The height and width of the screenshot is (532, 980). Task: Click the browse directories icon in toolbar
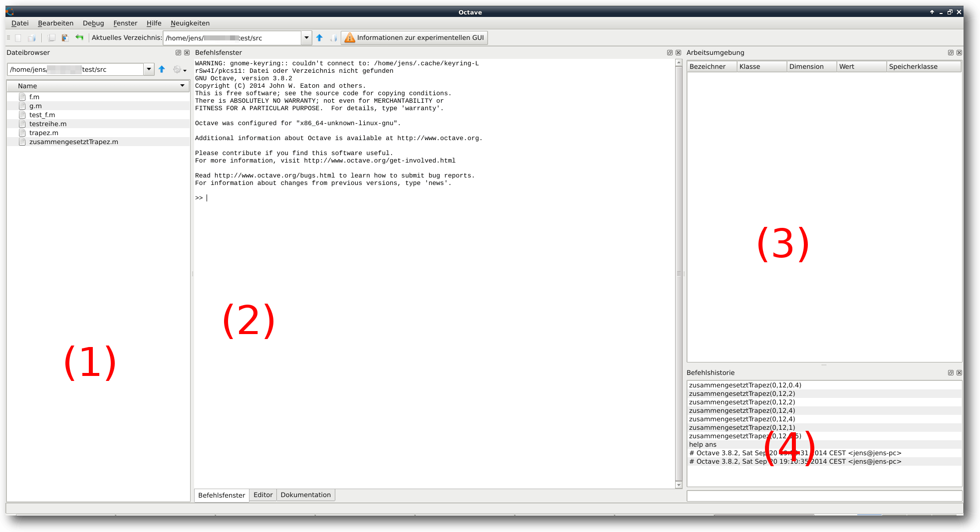click(334, 38)
